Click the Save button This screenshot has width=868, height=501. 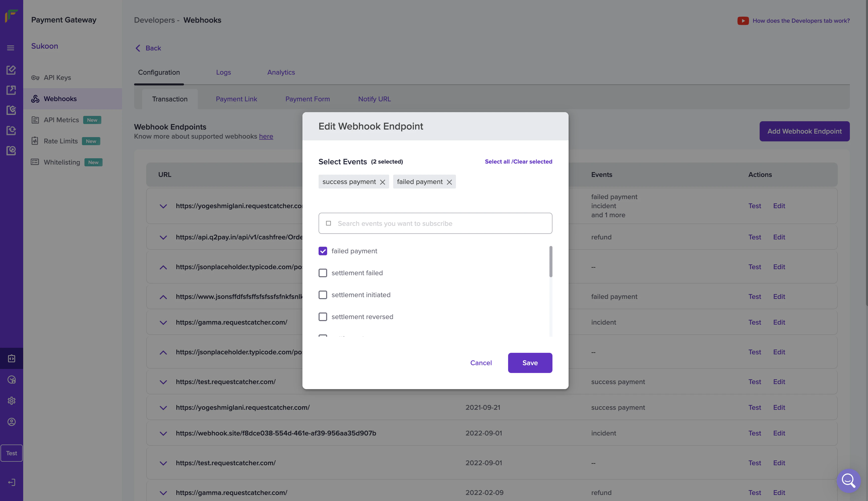click(530, 363)
